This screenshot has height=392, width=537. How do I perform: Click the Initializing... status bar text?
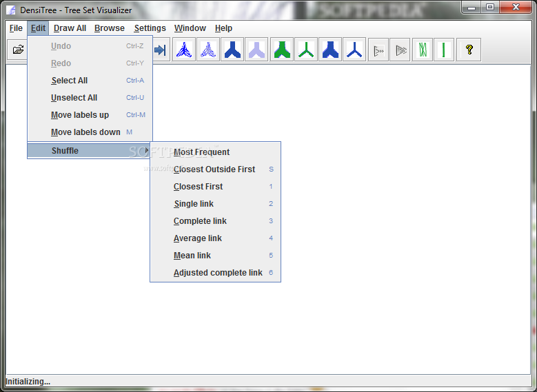coord(28,382)
